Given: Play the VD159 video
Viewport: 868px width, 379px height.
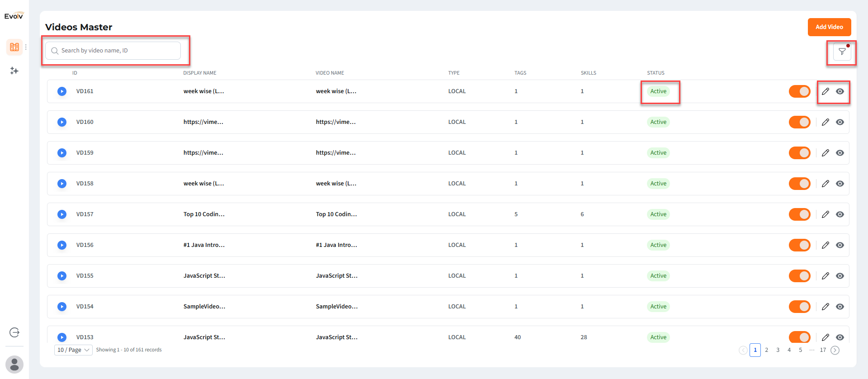Looking at the screenshot, I should pos(62,153).
